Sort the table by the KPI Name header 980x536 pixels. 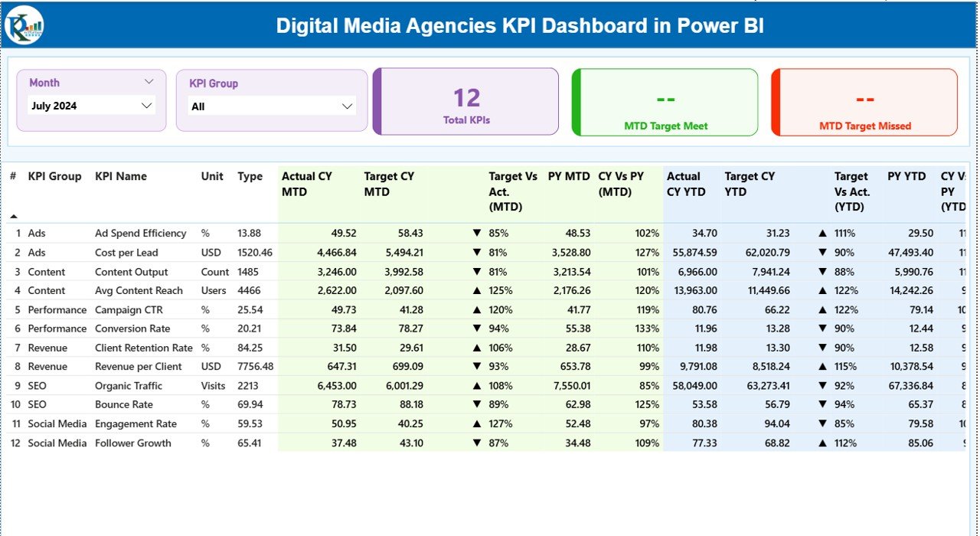[x=120, y=176]
